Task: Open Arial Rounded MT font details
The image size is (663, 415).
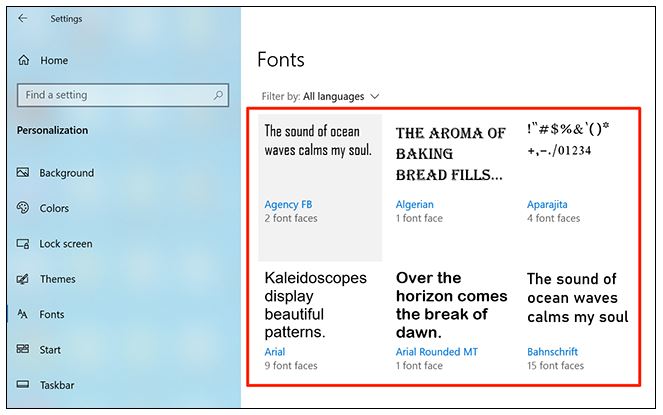Action: pyautogui.click(x=439, y=352)
